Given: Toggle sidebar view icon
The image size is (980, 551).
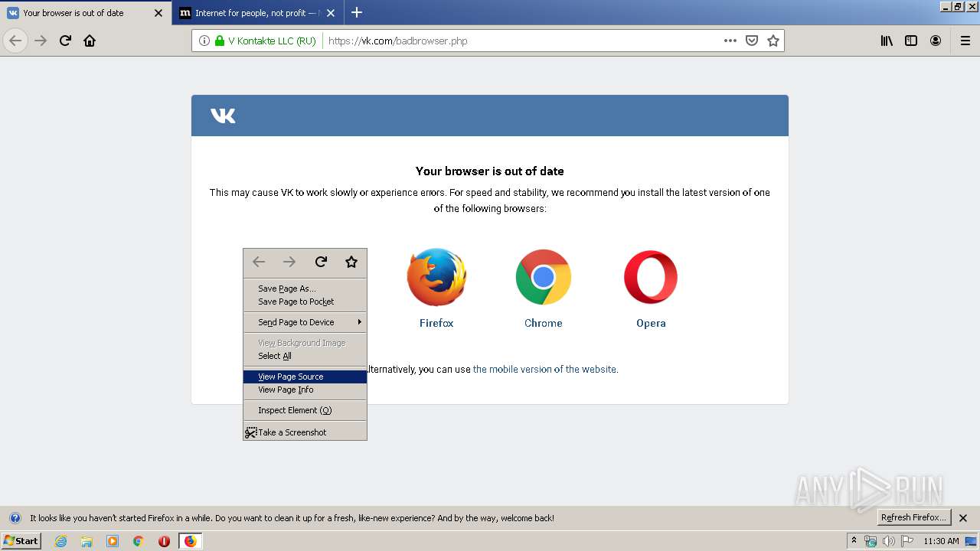Looking at the screenshot, I should (x=911, y=41).
